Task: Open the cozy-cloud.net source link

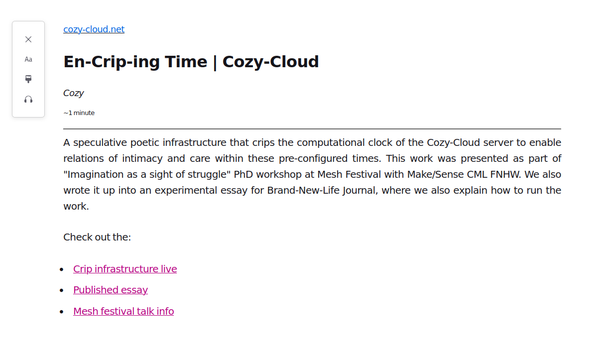Action: tap(94, 29)
